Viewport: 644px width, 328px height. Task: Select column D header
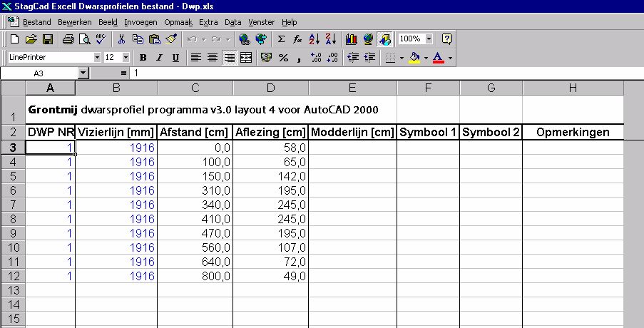270,87
